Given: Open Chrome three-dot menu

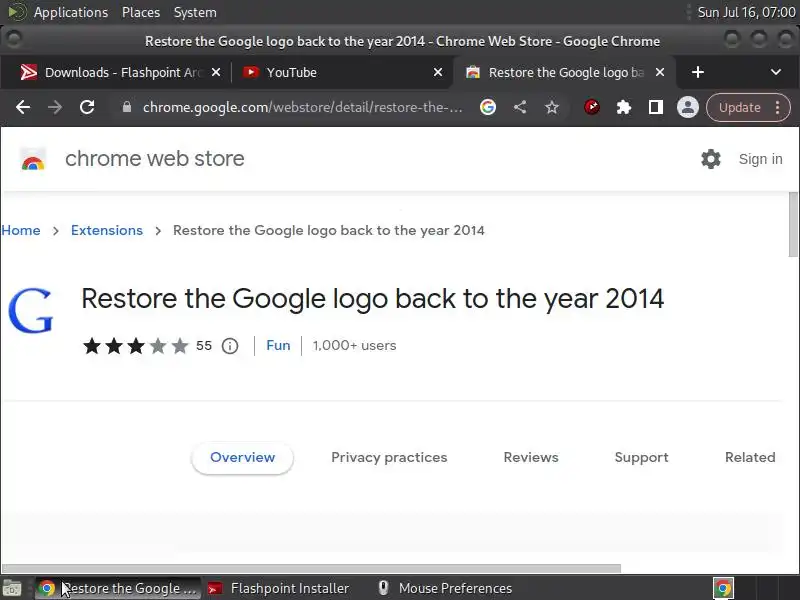Looking at the screenshot, I should tap(778, 107).
